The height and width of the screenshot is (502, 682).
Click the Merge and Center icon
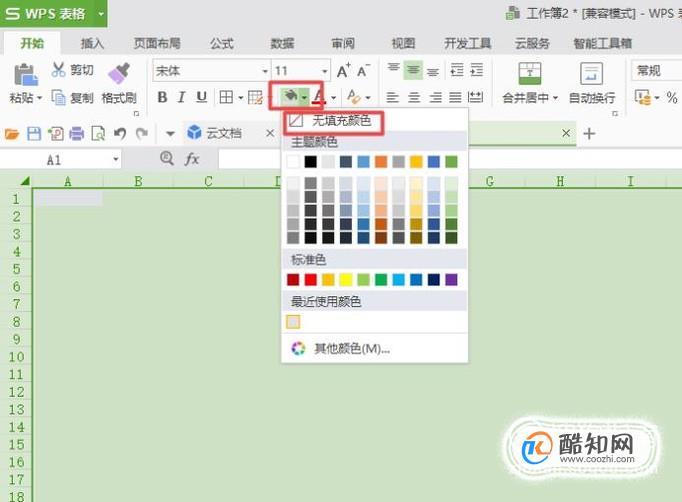tap(530, 73)
